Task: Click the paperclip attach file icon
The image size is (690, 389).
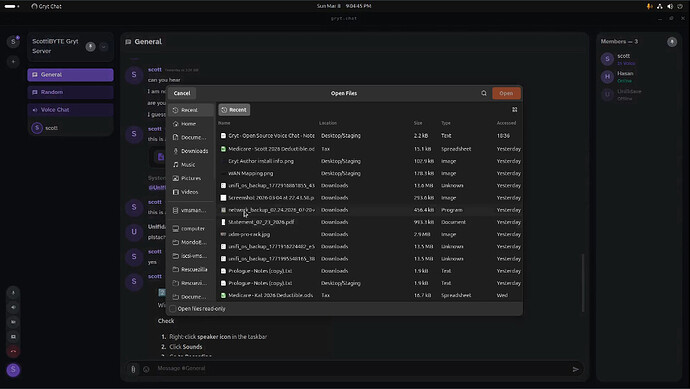Action: click(133, 369)
